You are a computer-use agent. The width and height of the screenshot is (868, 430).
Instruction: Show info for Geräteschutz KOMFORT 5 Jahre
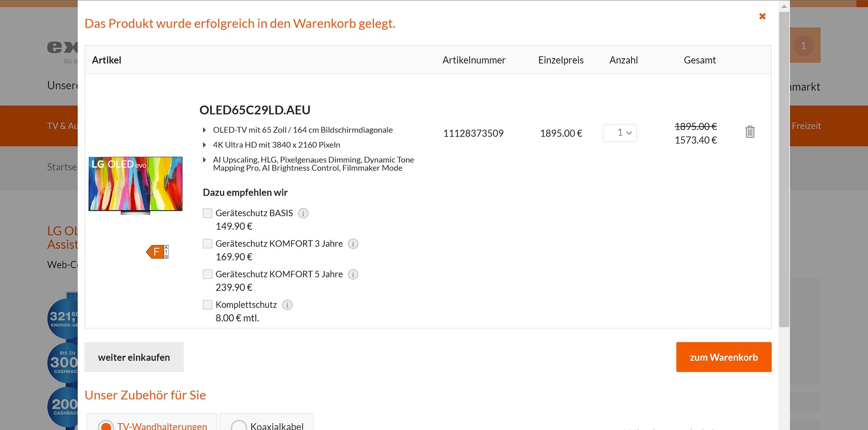pyautogui.click(x=353, y=274)
